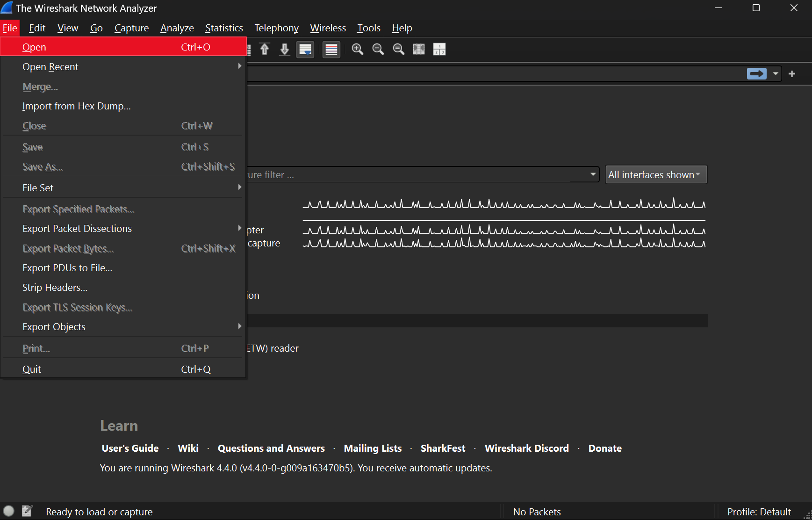Select Strip Headers menu entry
Image resolution: width=812 pixels, height=520 pixels.
tap(123, 288)
